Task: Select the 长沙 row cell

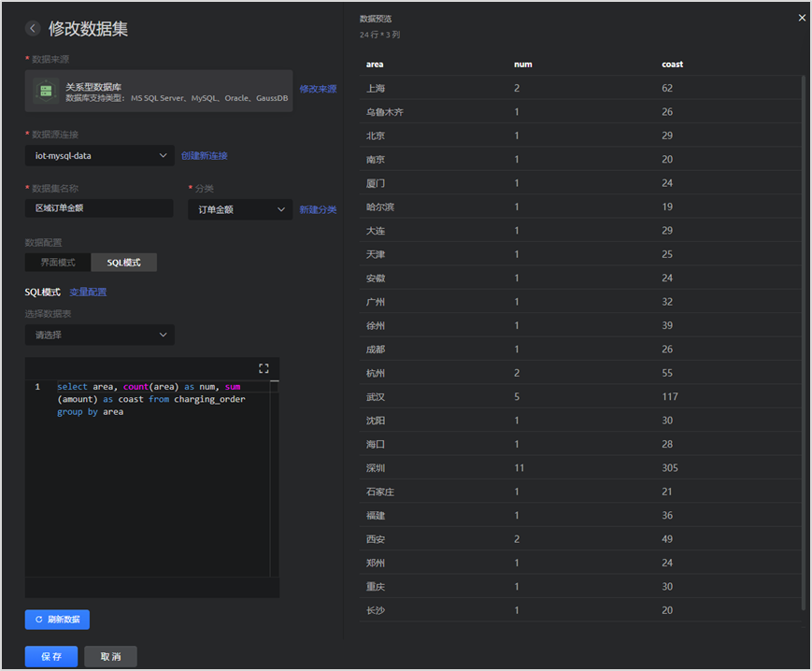Action: [x=376, y=610]
